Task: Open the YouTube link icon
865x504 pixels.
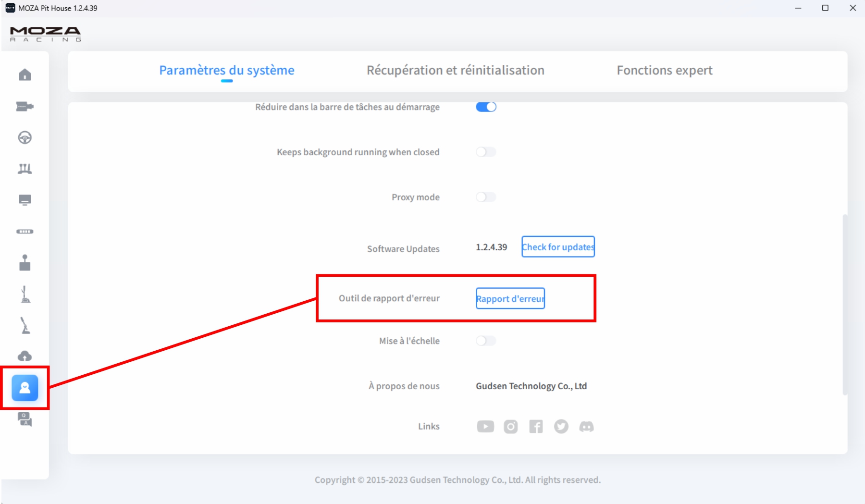Action: click(x=485, y=427)
